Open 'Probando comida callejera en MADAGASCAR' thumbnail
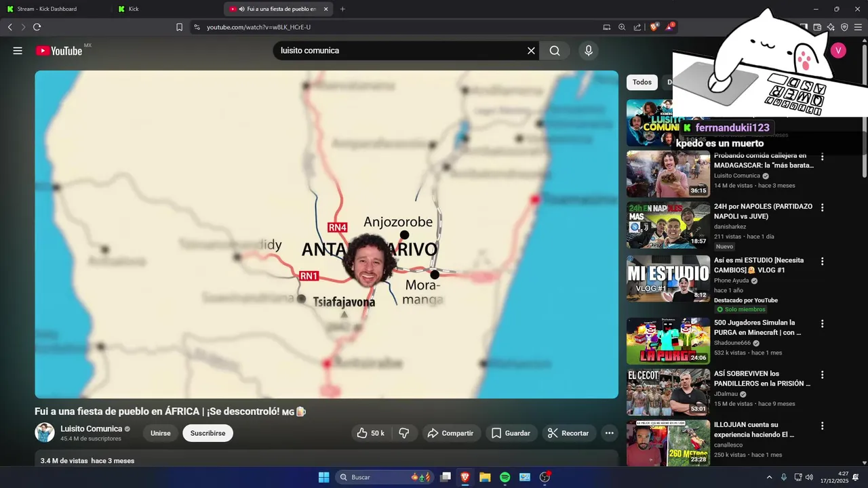The height and width of the screenshot is (488, 868). click(x=668, y=174)
